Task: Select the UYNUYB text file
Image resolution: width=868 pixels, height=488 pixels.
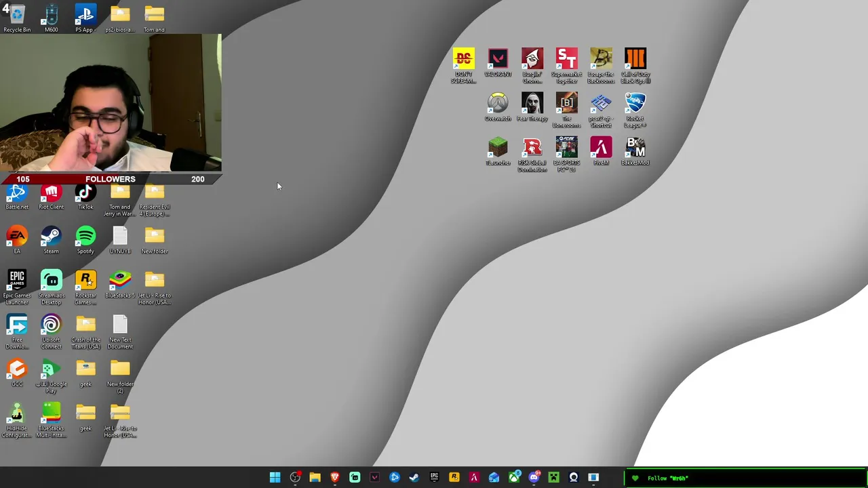Action: [x=120, y=241]
